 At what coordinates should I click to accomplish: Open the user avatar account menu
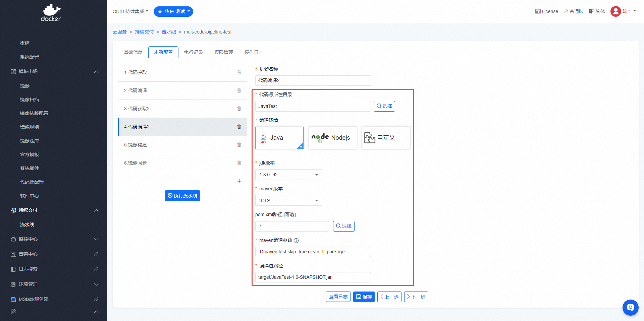[x=616, y=11]
